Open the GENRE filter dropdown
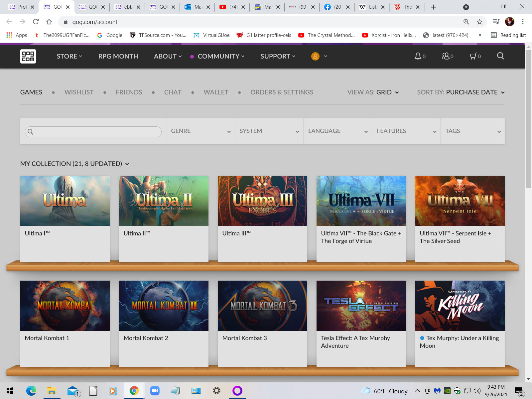This screenshot has height=399, width=532. 200,131
